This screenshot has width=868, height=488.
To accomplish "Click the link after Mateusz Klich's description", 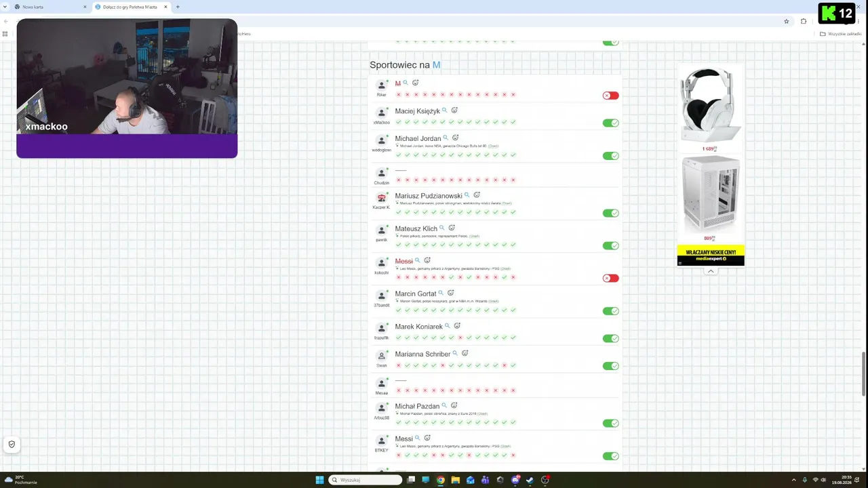I will click(474, 236).
